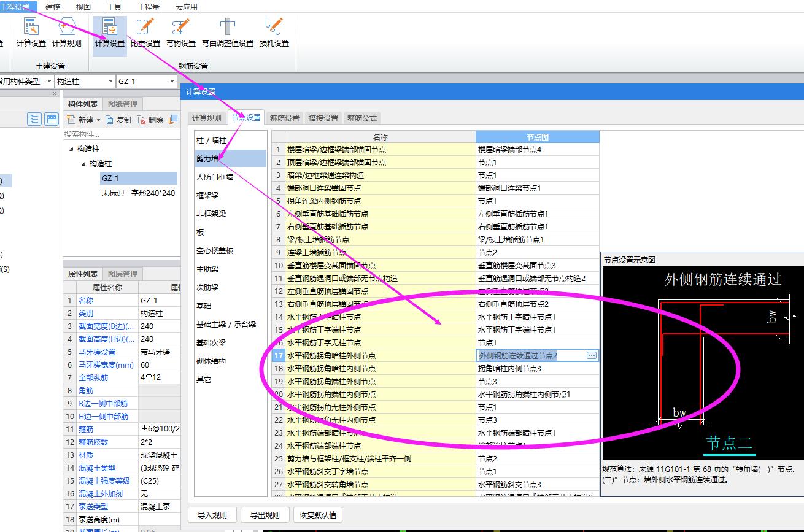Open 工具 menu tab
This screenshot has width=804, height=532.
(114, 7)
